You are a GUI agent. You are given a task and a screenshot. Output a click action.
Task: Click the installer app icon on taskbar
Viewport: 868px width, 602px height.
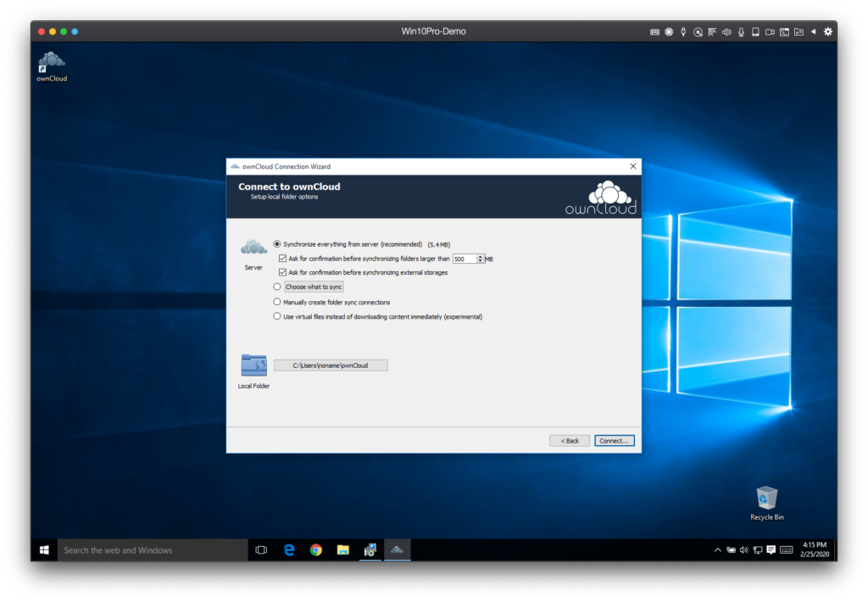[x=370, y=550]
